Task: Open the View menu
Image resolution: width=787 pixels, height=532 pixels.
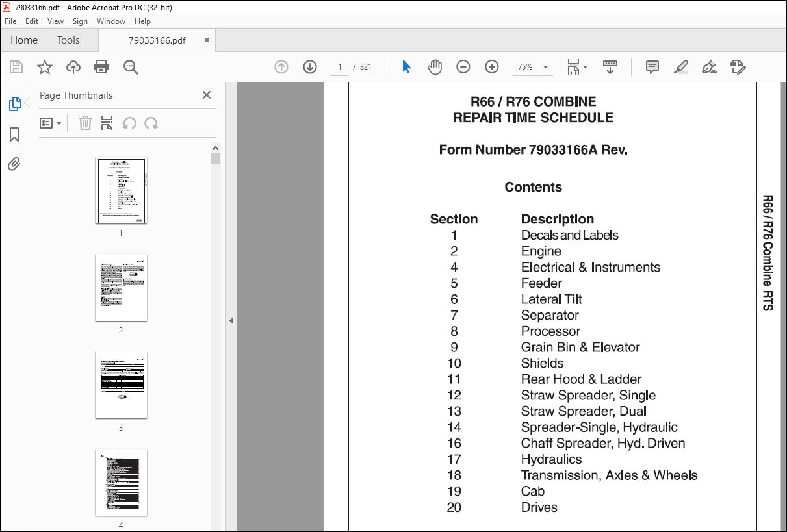Action: pos(55,21)
